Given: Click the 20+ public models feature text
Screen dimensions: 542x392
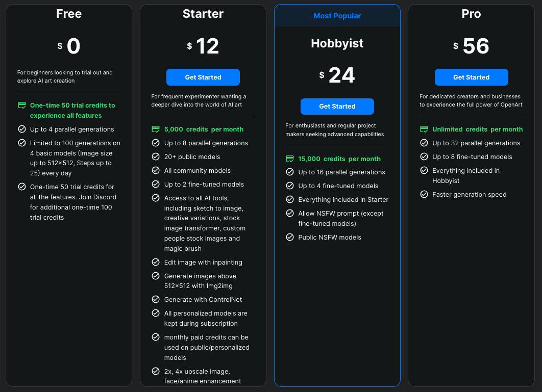Looking at the screenshot, I should [x=192, y=157].
